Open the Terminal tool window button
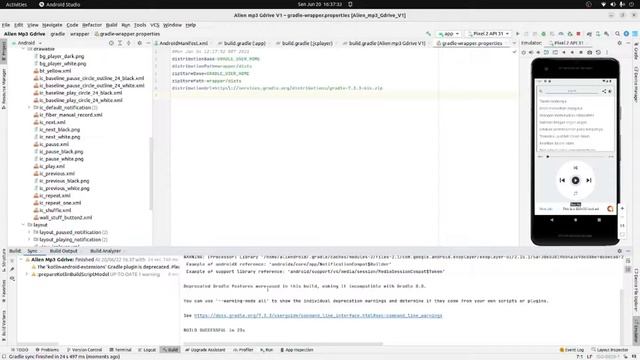The width and height of the screenshot is (640, 360). (x=120, y=350)
